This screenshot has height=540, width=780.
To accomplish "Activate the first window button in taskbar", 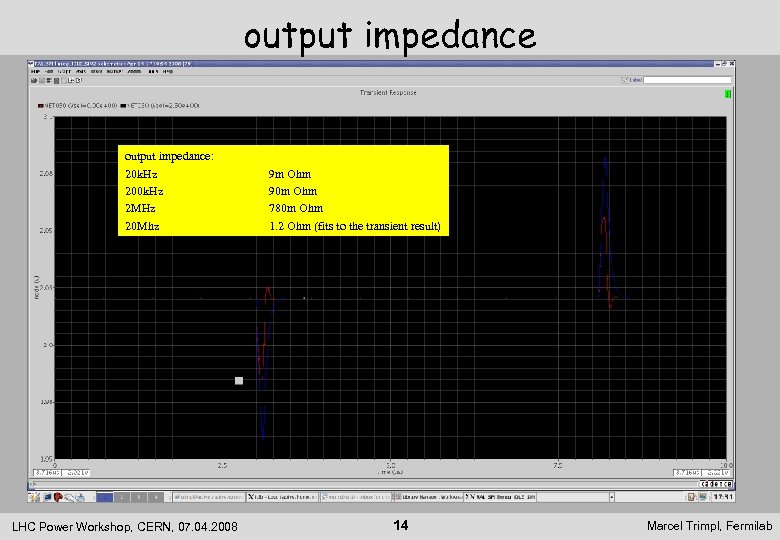I will click(209, 497).
